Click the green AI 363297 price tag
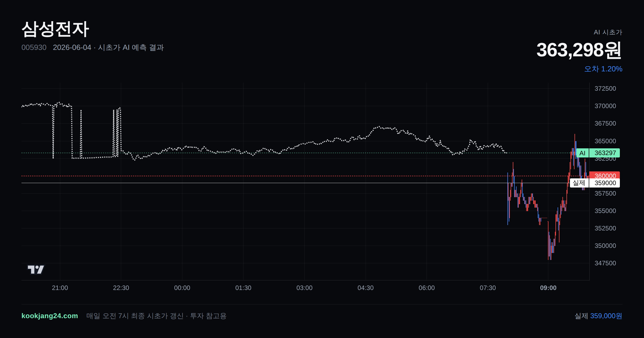Image resolution: width=644 pixels, height=338 pixels. click(598, 153)
